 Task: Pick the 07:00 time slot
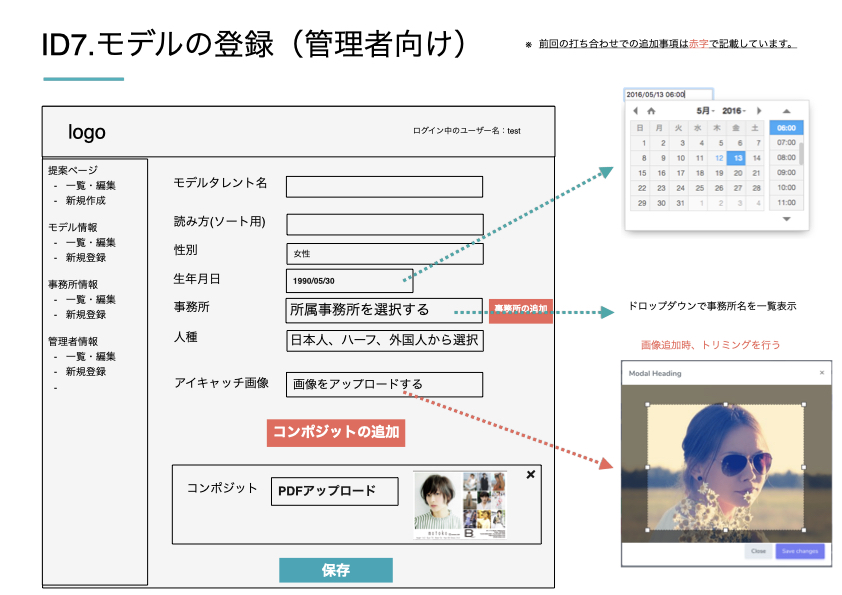coord(786,143)
